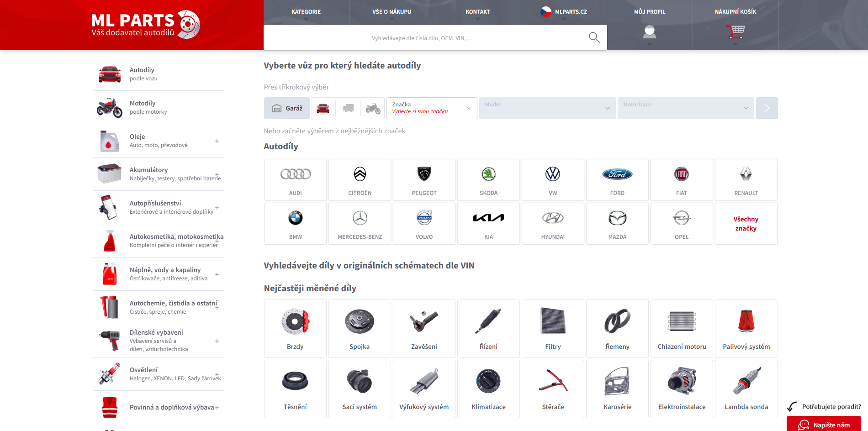868x431 pixels.
Task: Open the Elektroinstalace parts tile
Action: click(x=682, y=389)
